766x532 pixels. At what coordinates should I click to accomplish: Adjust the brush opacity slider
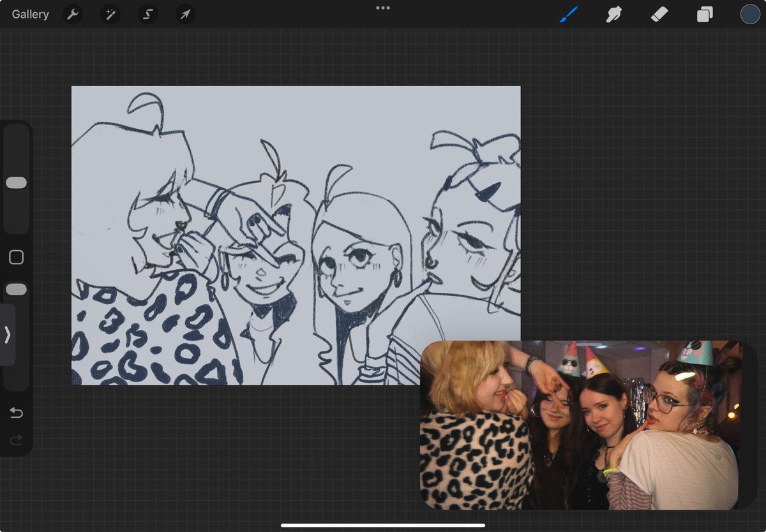pos(16,290)
